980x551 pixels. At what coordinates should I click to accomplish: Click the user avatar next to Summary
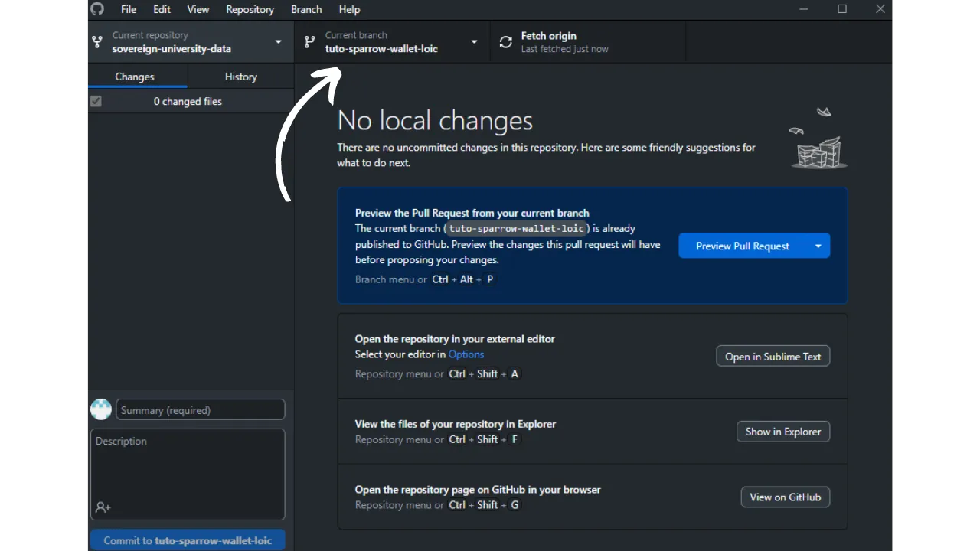[x=101, y=409]
